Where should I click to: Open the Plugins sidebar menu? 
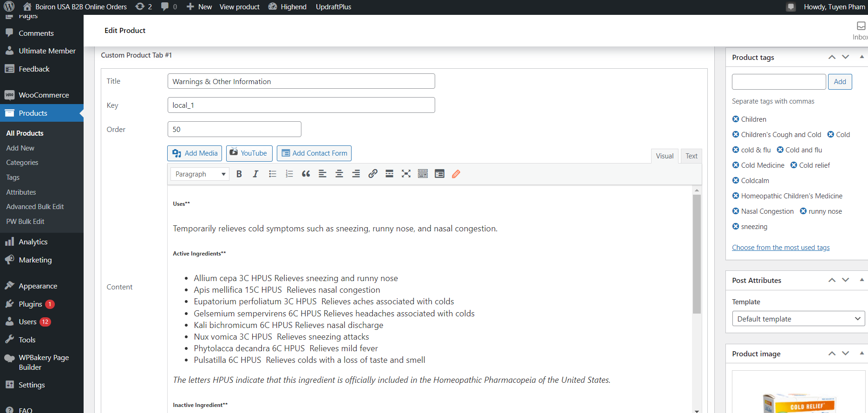(42, 304)
